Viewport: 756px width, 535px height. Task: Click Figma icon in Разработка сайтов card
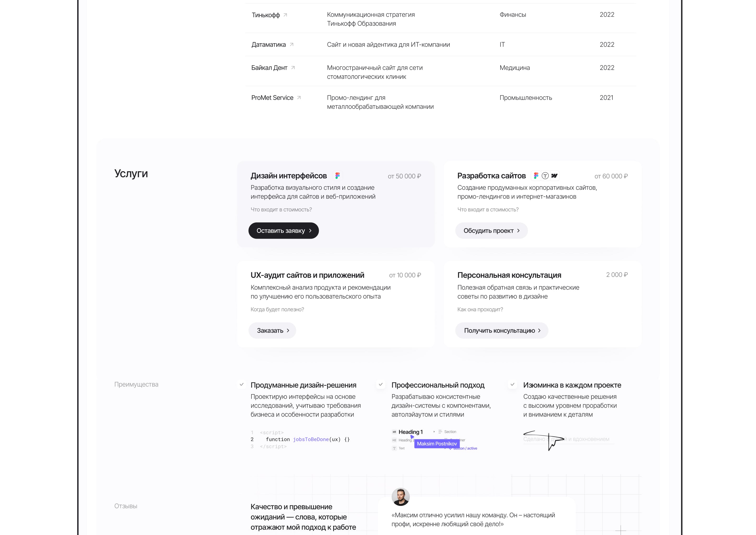click(536, 176)
